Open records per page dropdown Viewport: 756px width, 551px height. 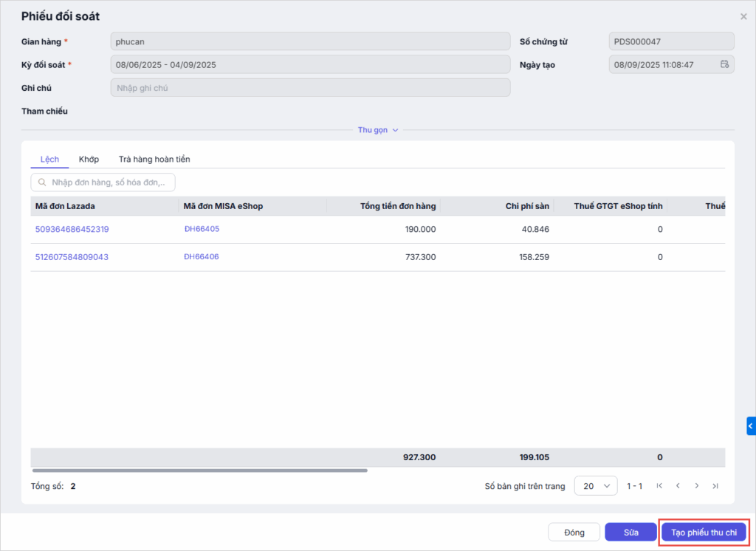pyautogui.click(x=595, y=486)
